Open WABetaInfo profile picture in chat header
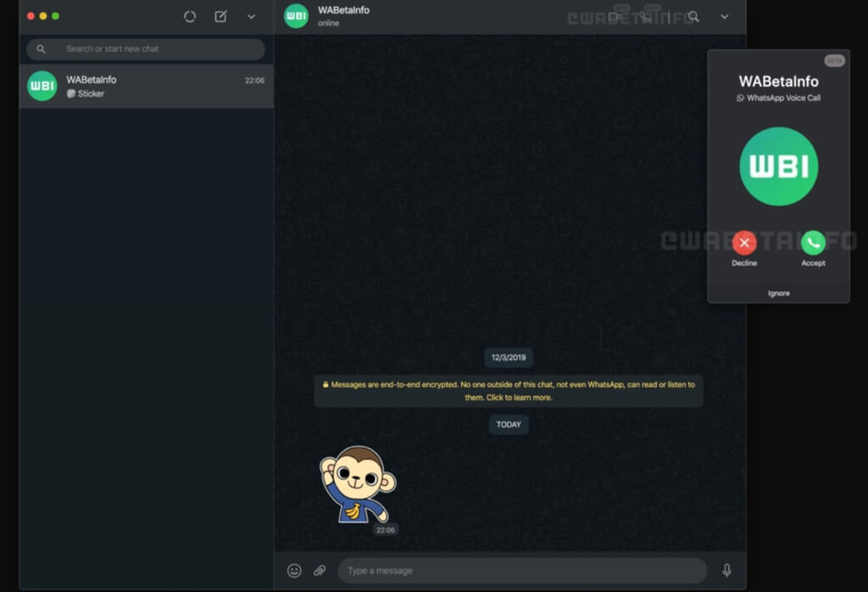This screenshot has width=868, height=592. [296, 16]
